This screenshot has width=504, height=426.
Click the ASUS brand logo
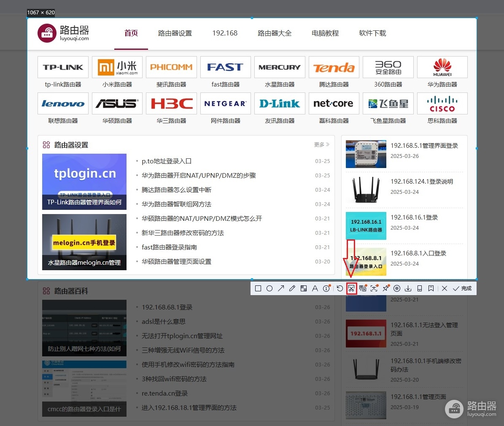tap(117, 103)
